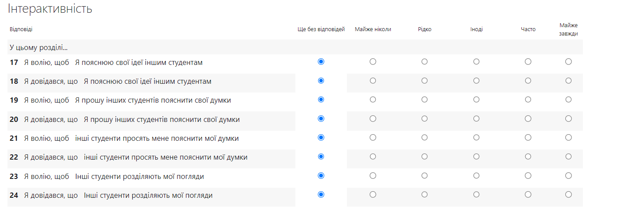This screenshot has height=207, width=644.
Task: Mark 'Майже ніколи' for question 24
Action: pyautogui.click(x=373, y=194)
